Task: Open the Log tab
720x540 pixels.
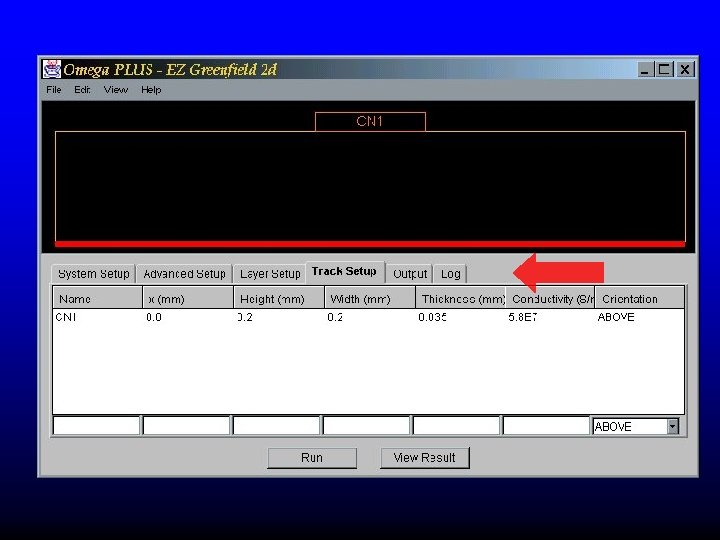Action: (x=450, y=274)
